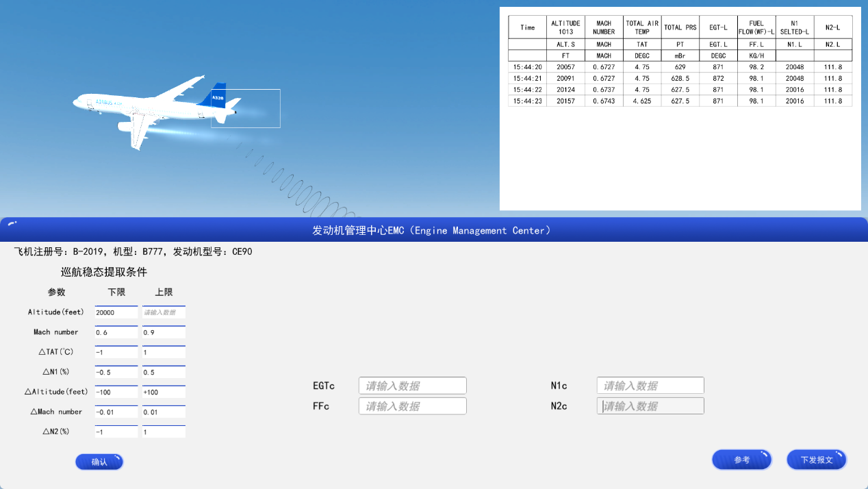The image size is (868, 489).
Task: Select the △N1 upper limit field 0.5
Action: click(163, 372)
